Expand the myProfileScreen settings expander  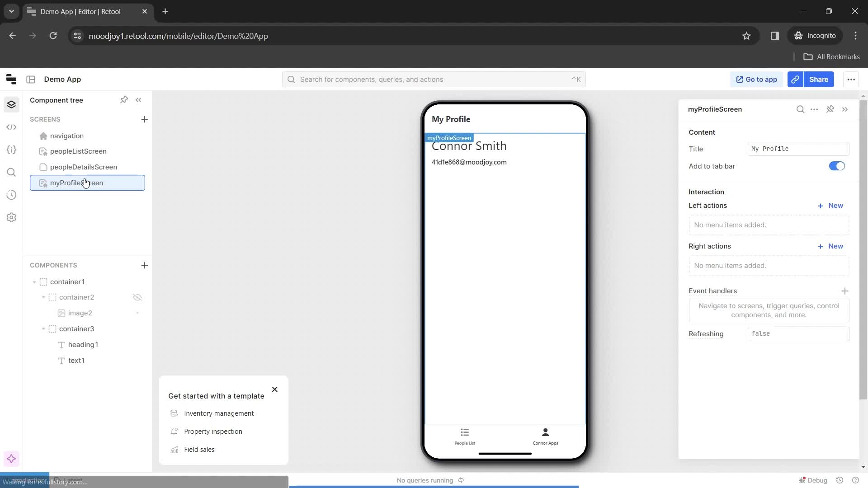847,109
